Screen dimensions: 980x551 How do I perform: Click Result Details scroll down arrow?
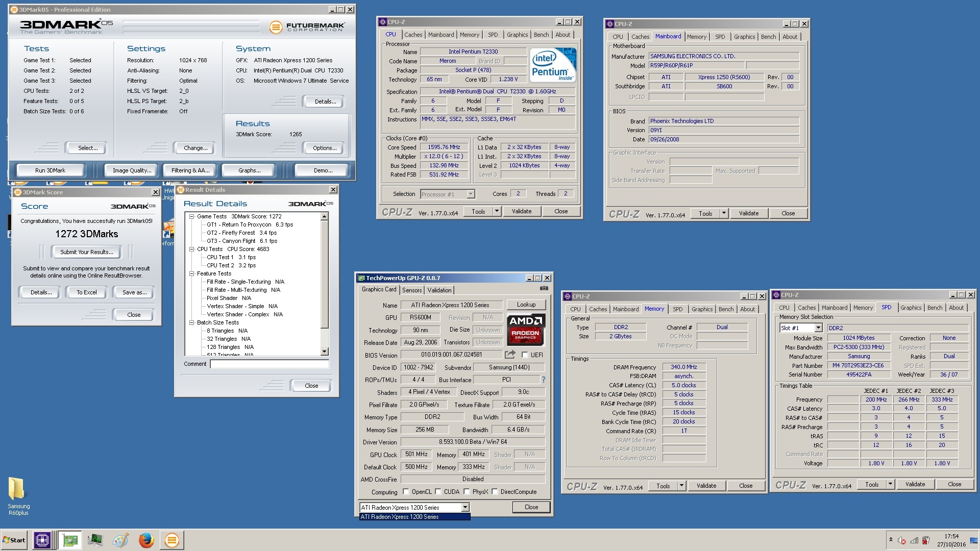tap(324, 352)
